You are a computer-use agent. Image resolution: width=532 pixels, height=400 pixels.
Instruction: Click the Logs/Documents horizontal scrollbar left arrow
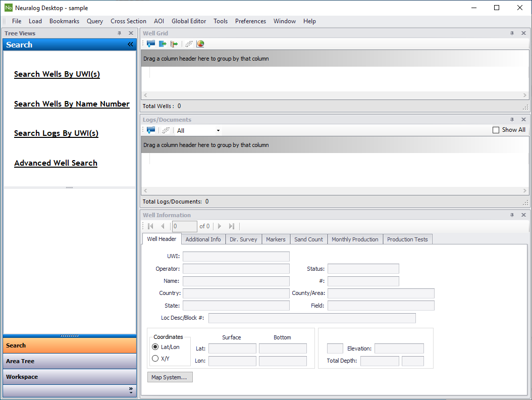(x=145, y=190)
